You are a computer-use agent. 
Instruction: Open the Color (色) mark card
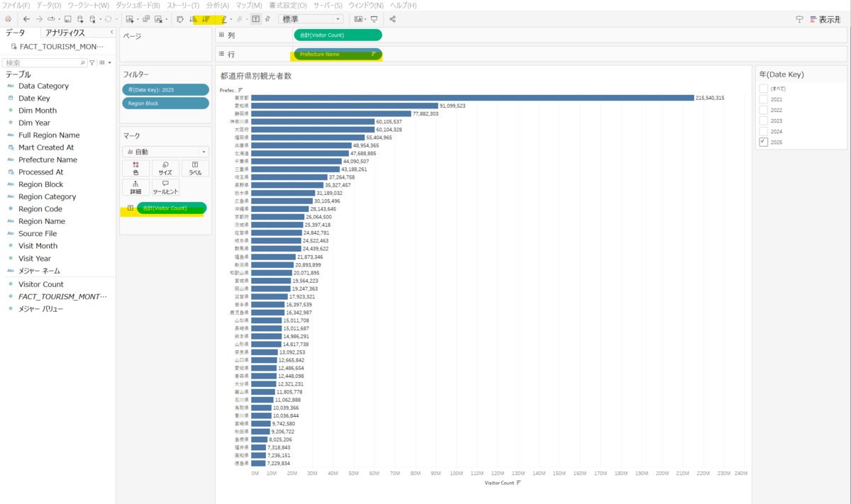click(x=135, y=168)
